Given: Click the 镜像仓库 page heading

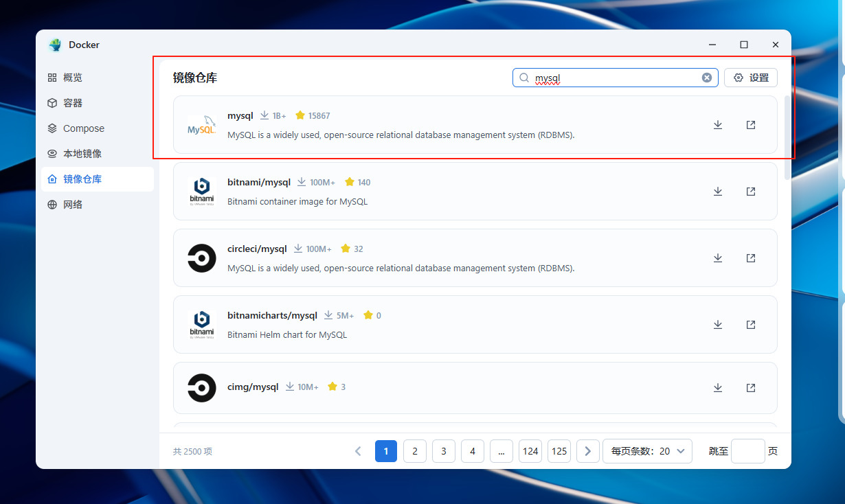Looking at the screenshot, I should [x=195, y=78].
